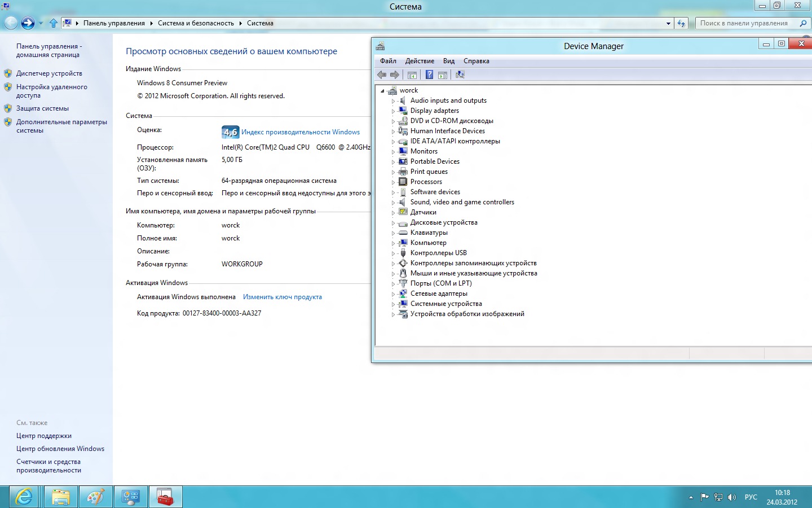Collapse the worck root node
This screenshot has height=508, width=812.
[382, 91]
